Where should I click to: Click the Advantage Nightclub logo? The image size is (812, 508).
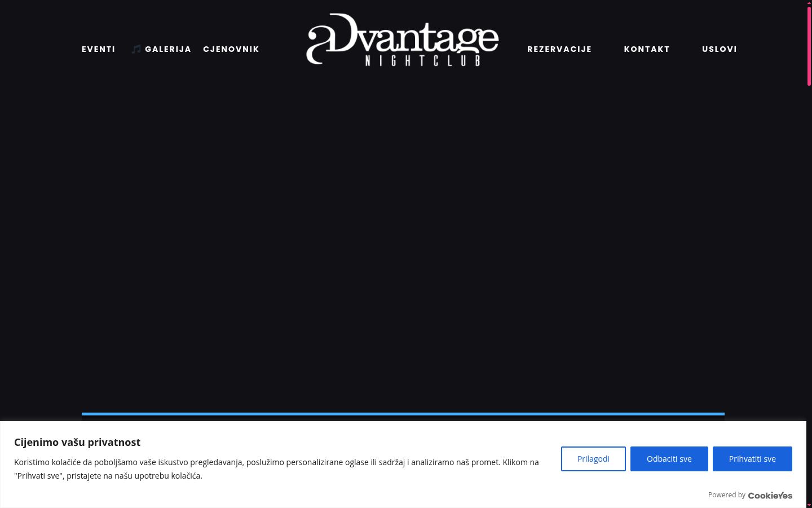(x=403, y=40)
